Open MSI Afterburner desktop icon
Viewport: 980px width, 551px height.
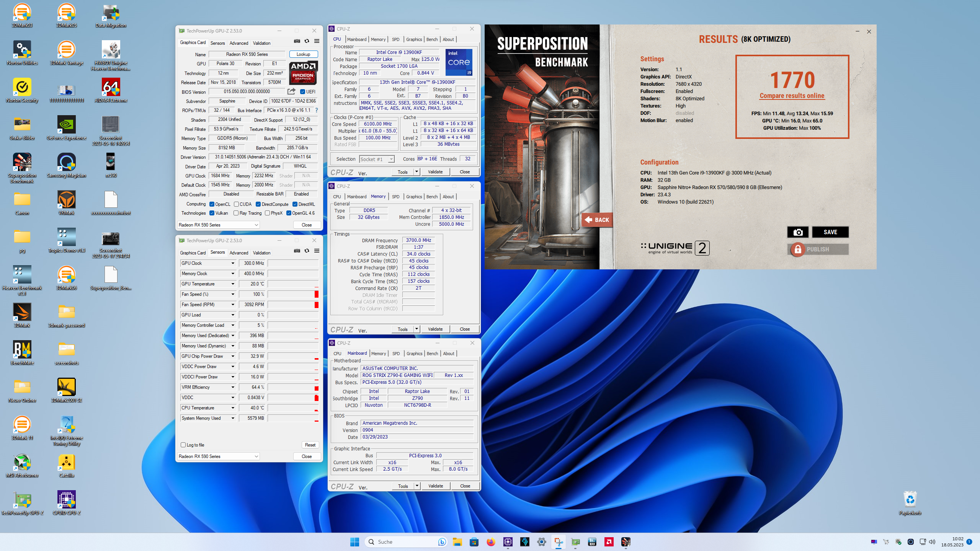tap(22, 466)
